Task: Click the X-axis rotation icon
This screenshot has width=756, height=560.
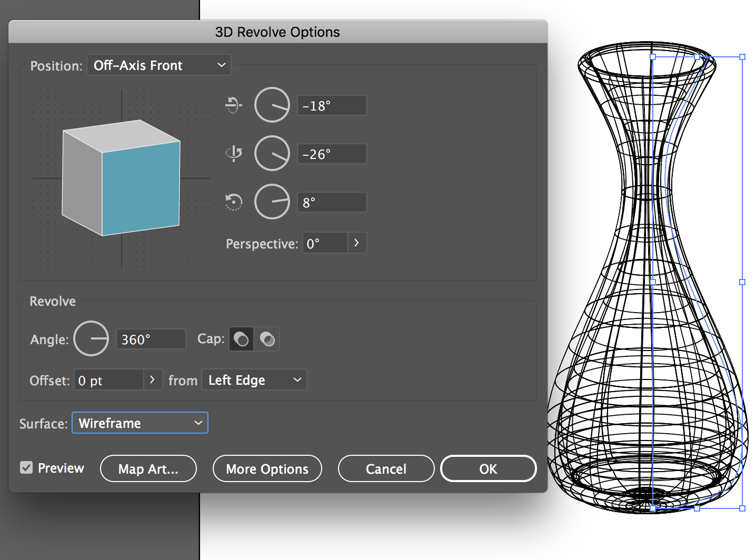Action: [x=233, y=105]
